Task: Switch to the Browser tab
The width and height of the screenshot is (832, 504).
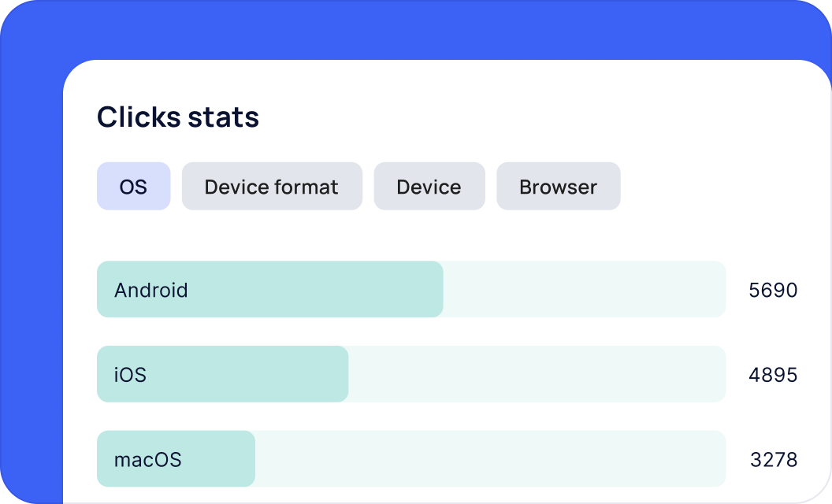Action: point(558,187)
